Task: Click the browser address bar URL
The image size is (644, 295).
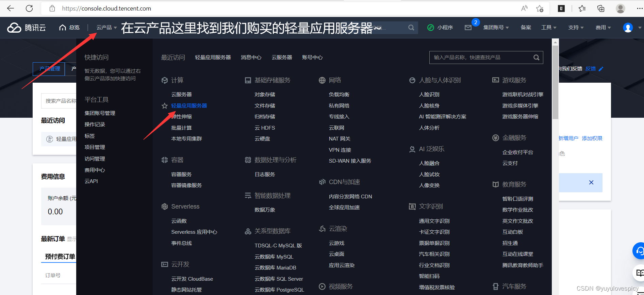Action: tap(106, 9)
